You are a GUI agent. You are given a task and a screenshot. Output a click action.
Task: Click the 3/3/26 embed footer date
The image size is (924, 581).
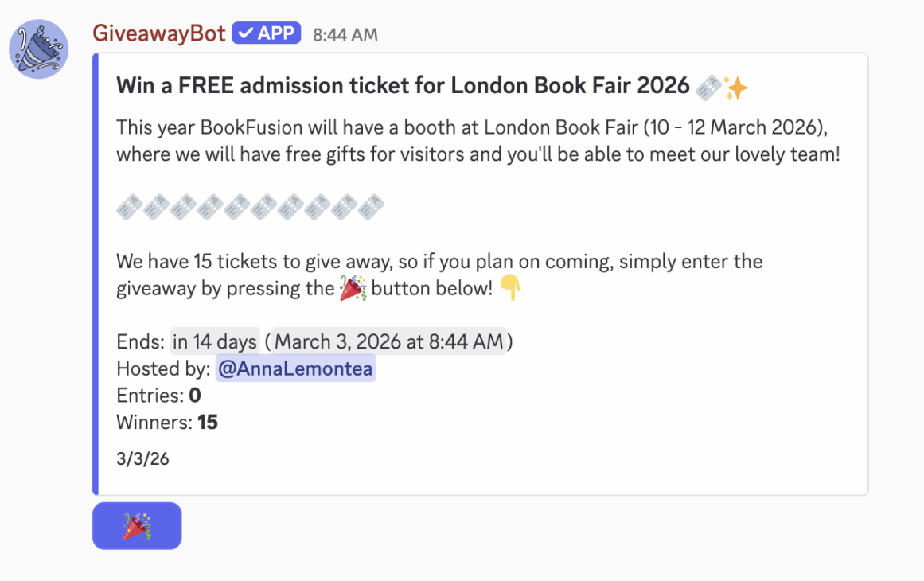coord(142,459)
